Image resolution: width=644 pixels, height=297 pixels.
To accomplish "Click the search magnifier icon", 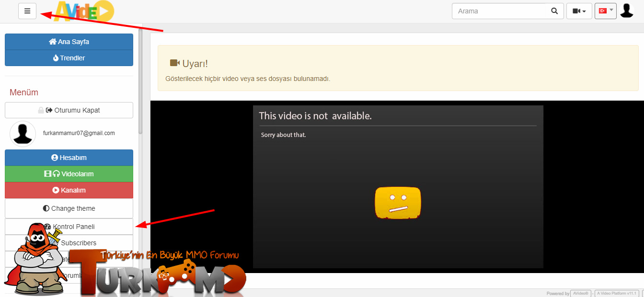I will pos(554,11).
